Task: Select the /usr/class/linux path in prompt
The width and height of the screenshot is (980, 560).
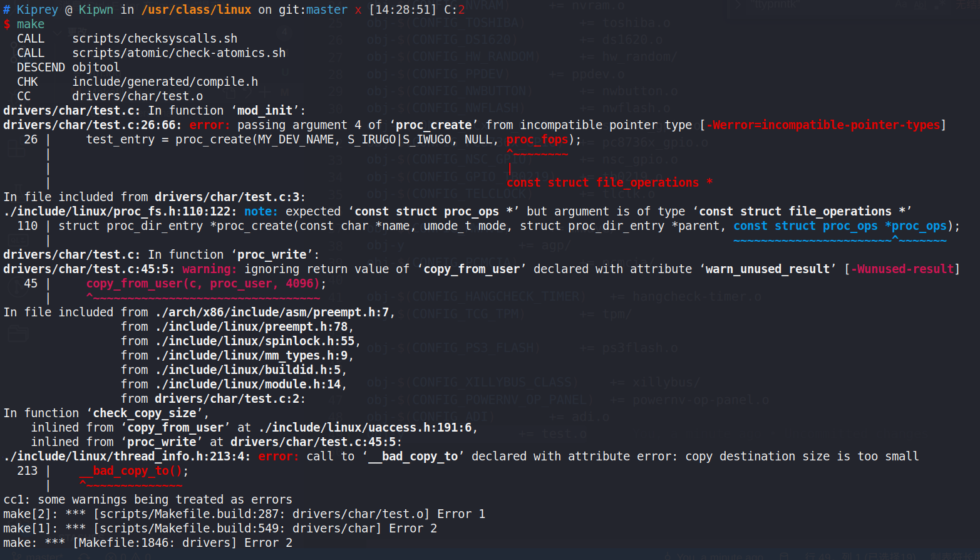Action: [196, 10]
